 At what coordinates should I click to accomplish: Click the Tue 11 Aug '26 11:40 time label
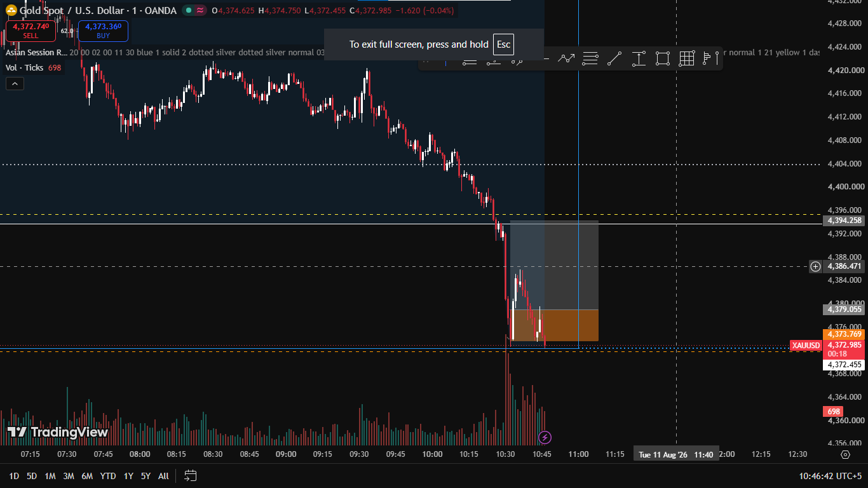676,454
